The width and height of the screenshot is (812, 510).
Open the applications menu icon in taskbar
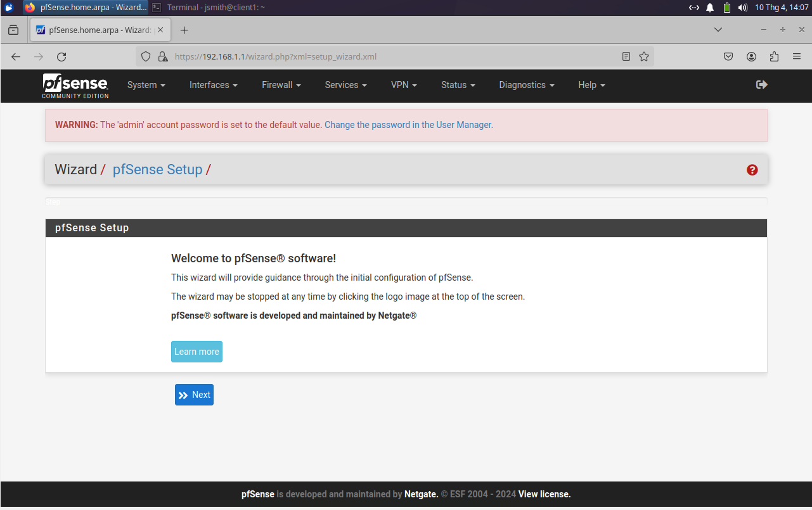9,8
